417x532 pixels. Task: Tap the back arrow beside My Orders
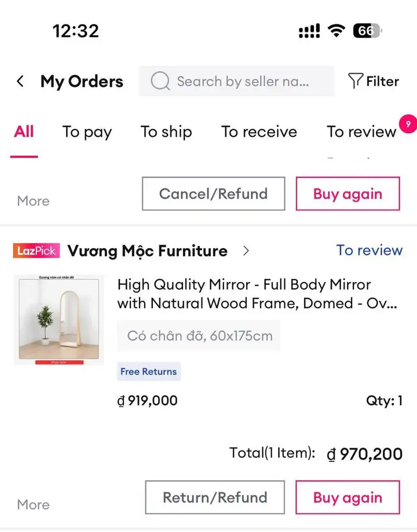pos(20,82)
